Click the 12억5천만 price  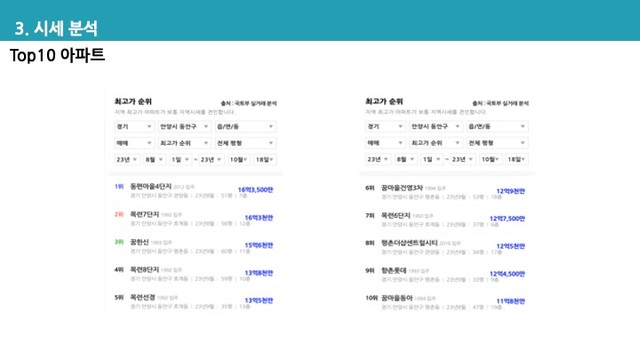511,246
